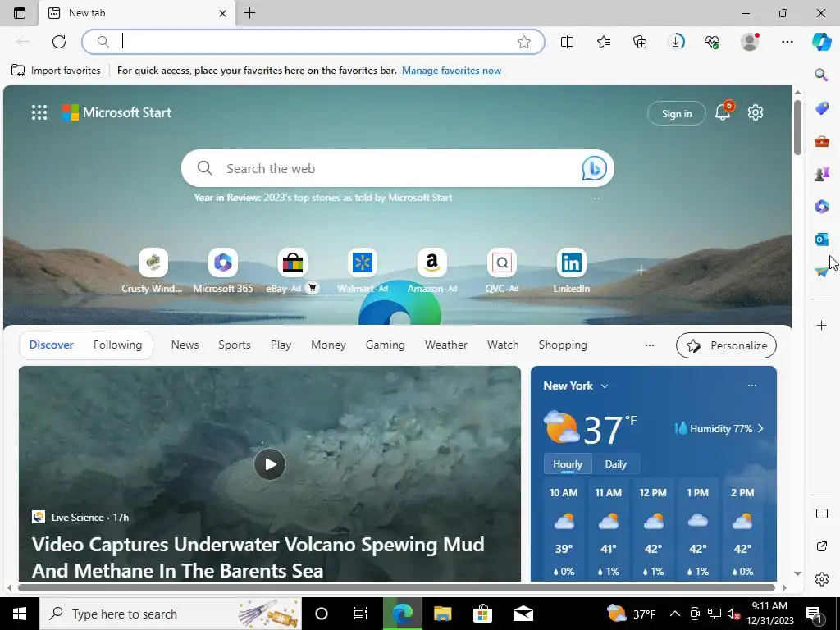Open link in new window sidebar icon

pyautogui.click(x=822, y=546)
